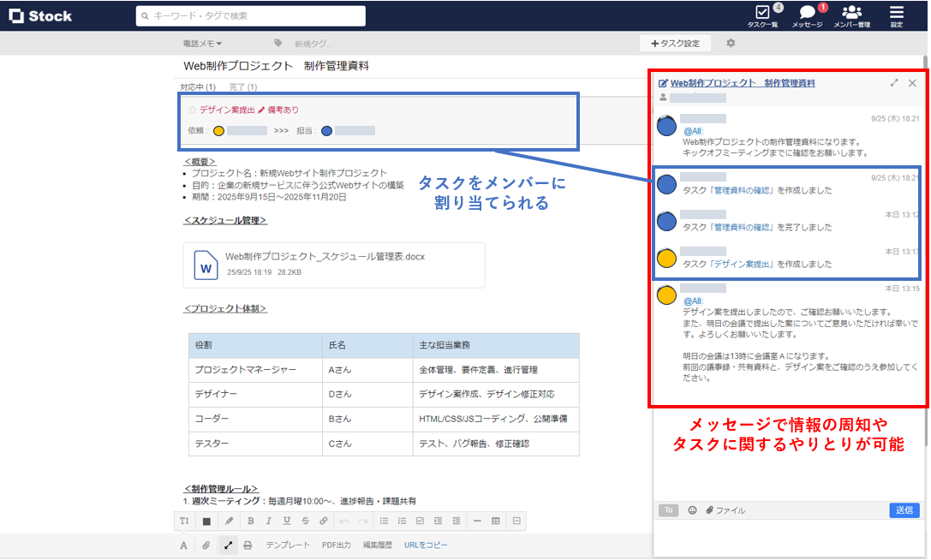This screenshot has height=560, width=931.
Task: Click the print icon below the editor toolbar
Action: point(247,544)
